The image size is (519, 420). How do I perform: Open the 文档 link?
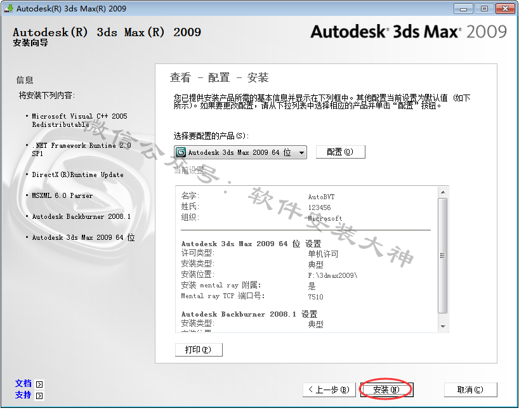(23, 384)
